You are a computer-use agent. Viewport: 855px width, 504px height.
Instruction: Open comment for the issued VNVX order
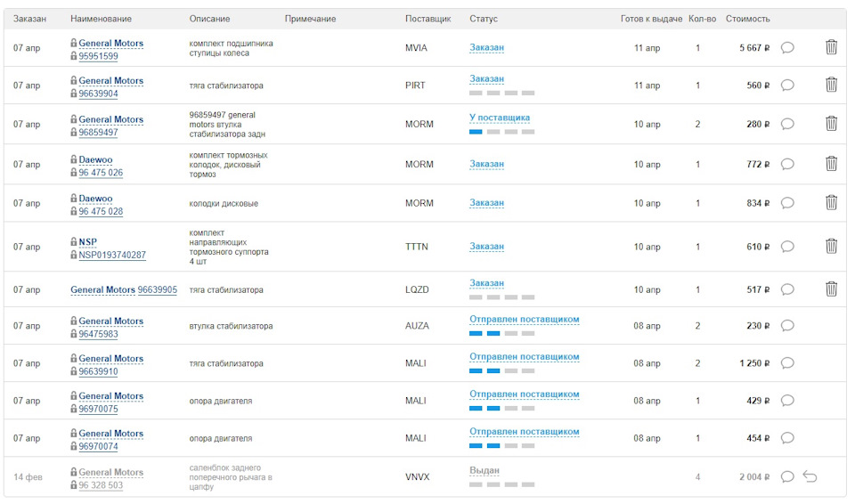787,476
